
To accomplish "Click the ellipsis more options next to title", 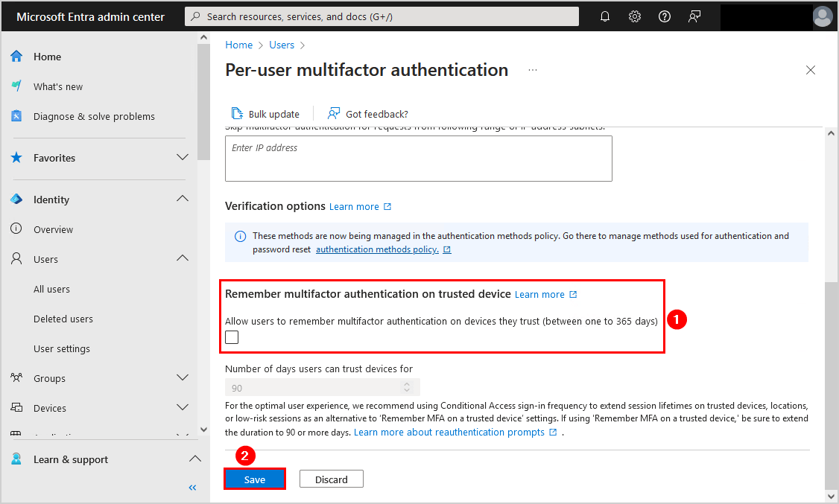I will point(533,70).
